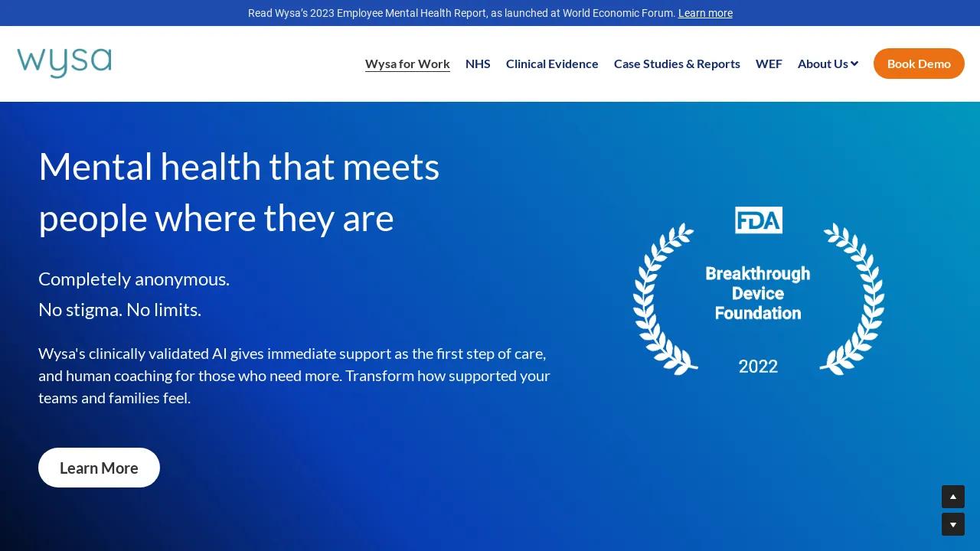Screen dimensions: 980x551
Task: Click the Learn More hero button
Action: 99,468
